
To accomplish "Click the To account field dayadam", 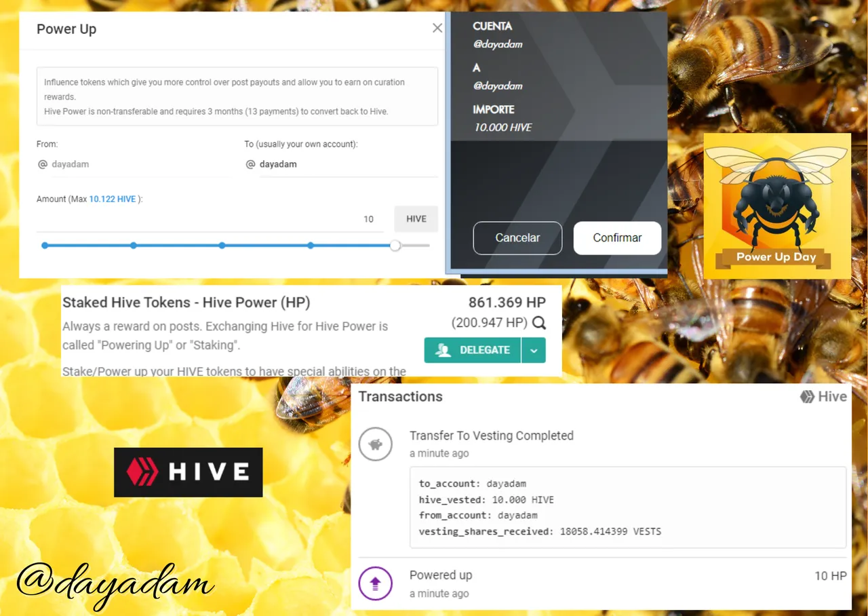I will click(x=341, y=164).
